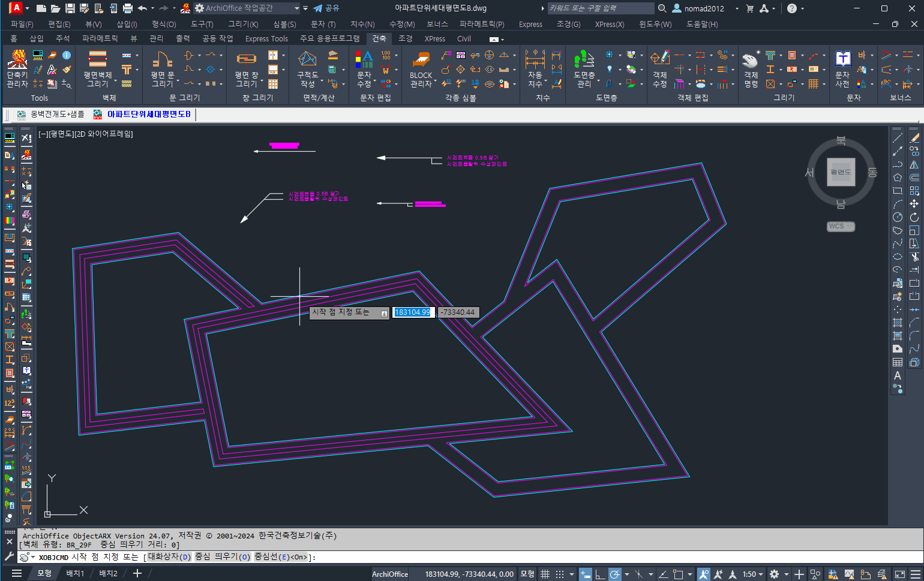Select the Text A tool in right toolbar
This screenshot has height=581, width=924.
(898, 375)
